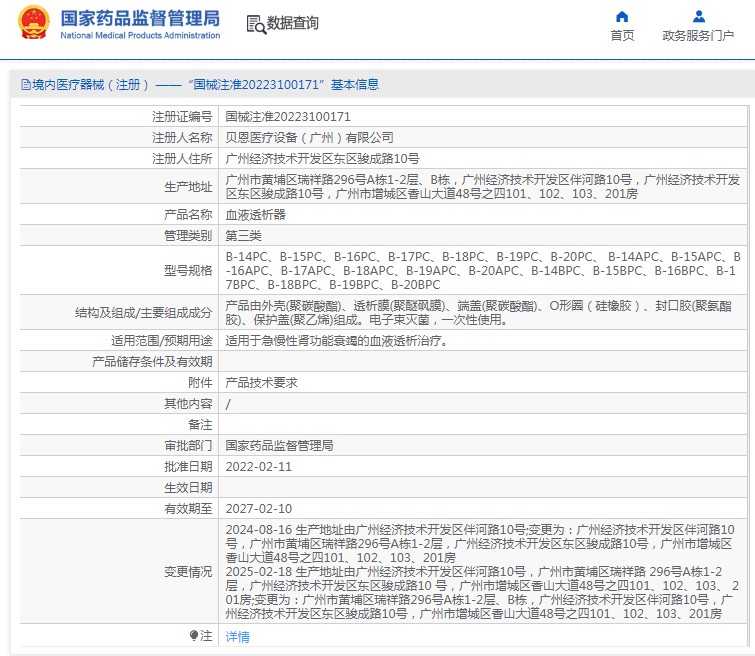Click registration number 国械注准20223100171 in table

tap(288, 117)
